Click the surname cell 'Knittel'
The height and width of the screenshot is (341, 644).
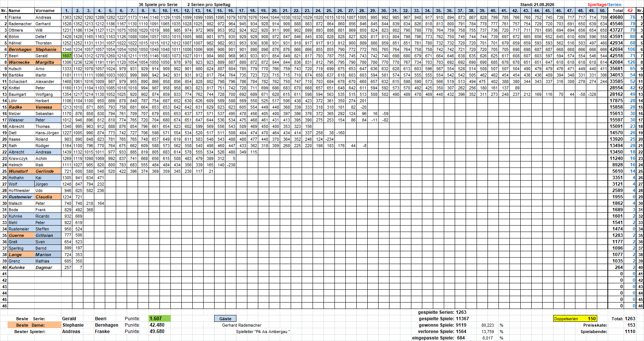(x=21, y=88)
